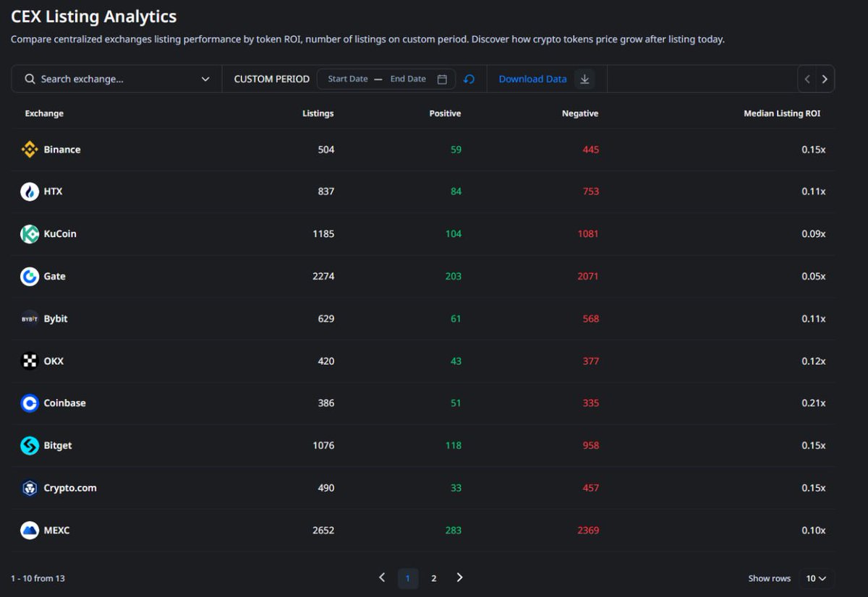The image size is (868, 597).
Task: Click the download arrow icon
Action: point(585,79)
